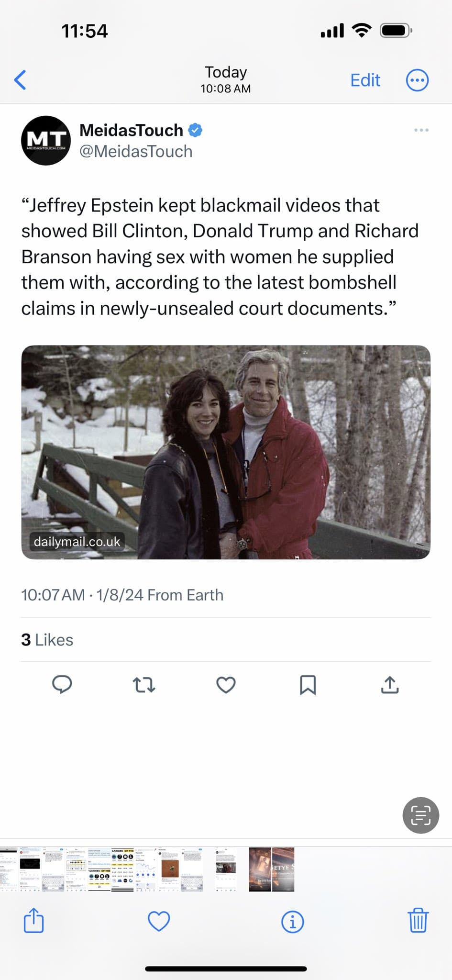Open the circled ellipsis more options menu
Viewport: 452px width, 980px height.
click(417, 80)
